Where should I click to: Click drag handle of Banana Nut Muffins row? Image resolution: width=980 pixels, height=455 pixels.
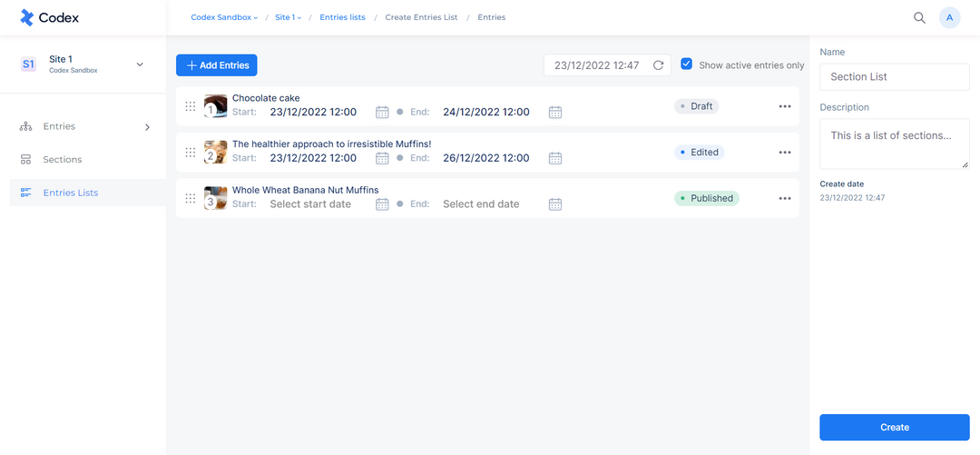pos(191,198)
